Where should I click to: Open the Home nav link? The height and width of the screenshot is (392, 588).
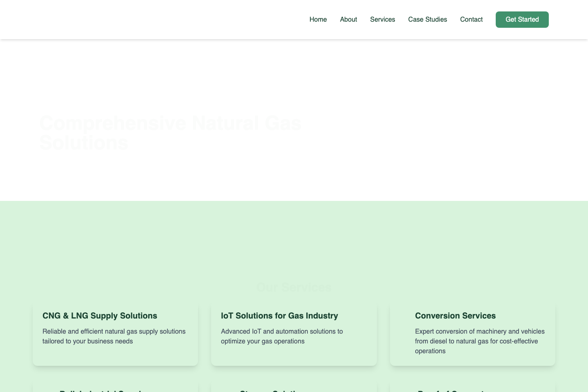318,20
